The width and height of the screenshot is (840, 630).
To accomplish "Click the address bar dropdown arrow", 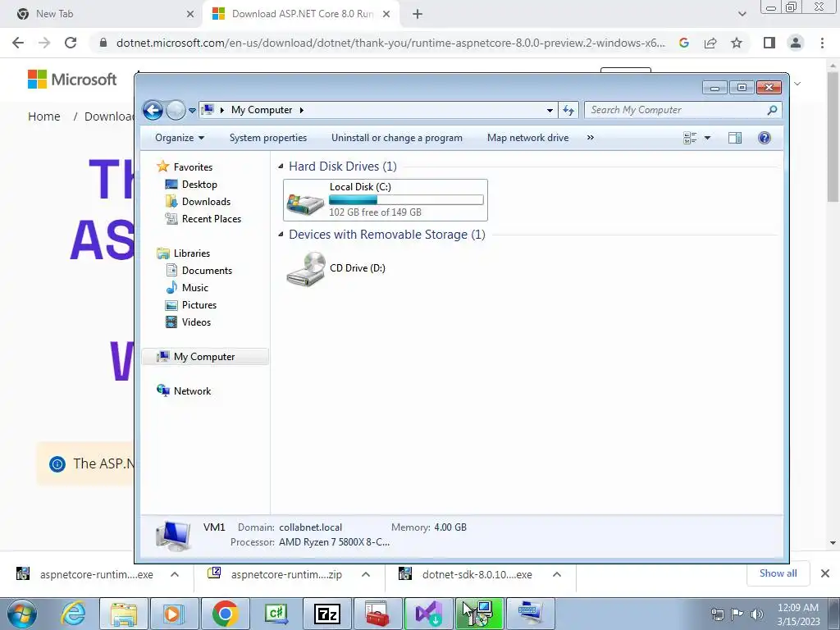I will pos(550,111).
